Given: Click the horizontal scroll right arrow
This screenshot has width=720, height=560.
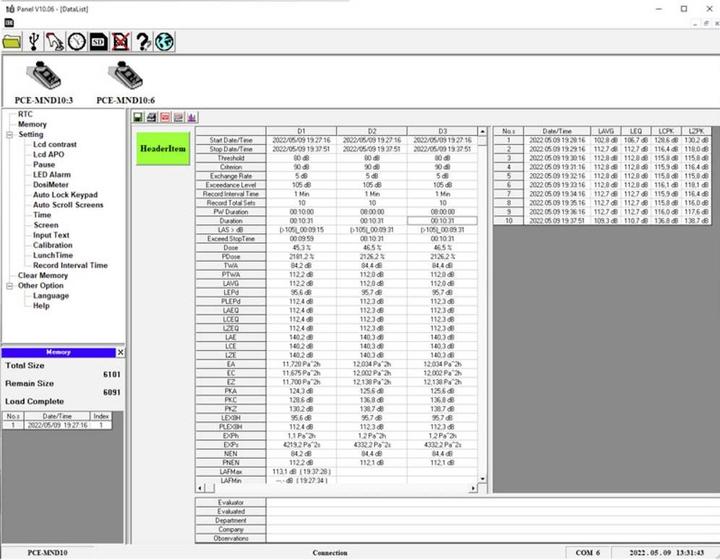Looking at the screenshot, I should click(x=473, y=488).
